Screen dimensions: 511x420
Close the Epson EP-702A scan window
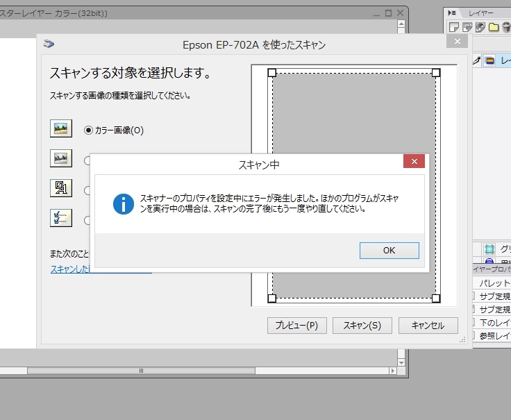click(x=458, y=42)
